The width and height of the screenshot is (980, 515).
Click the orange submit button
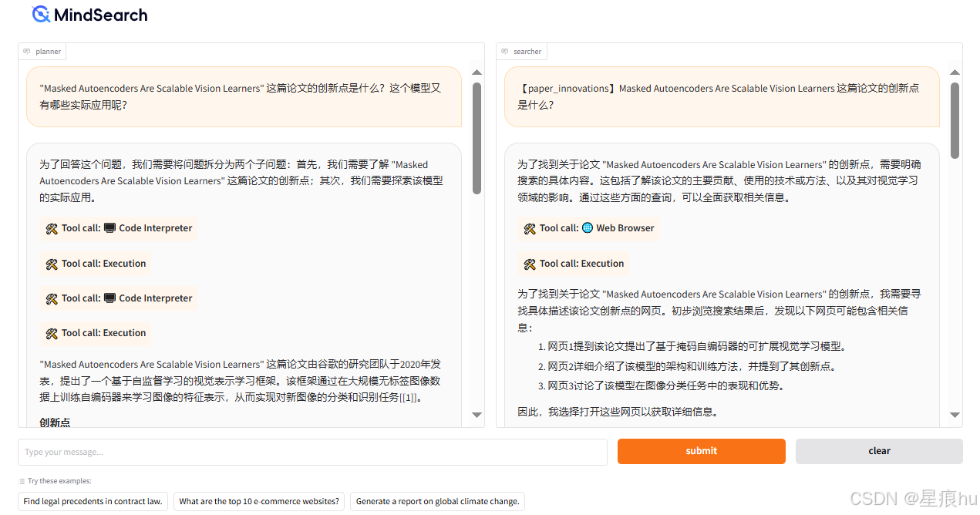point(701,451)
